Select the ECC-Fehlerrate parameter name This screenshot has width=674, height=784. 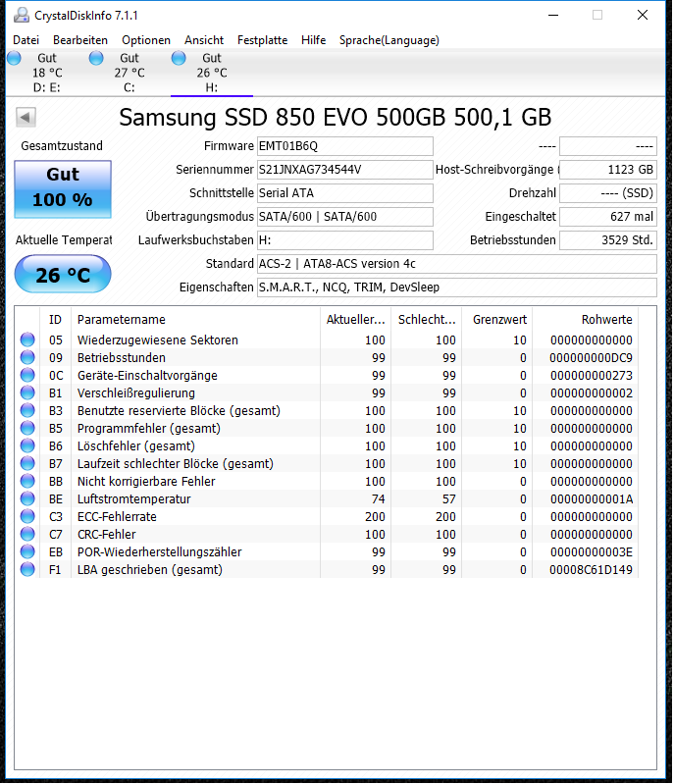pyautogui.click(x=117, y=516)
